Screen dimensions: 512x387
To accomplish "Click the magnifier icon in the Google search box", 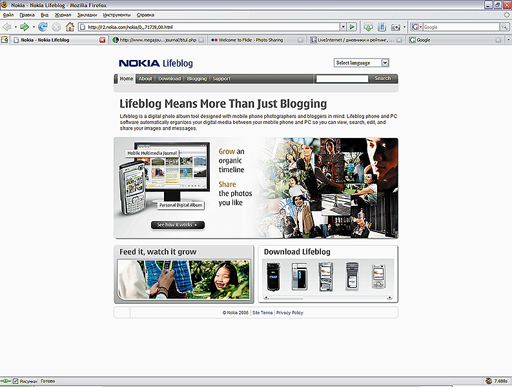I will (504, 27).
